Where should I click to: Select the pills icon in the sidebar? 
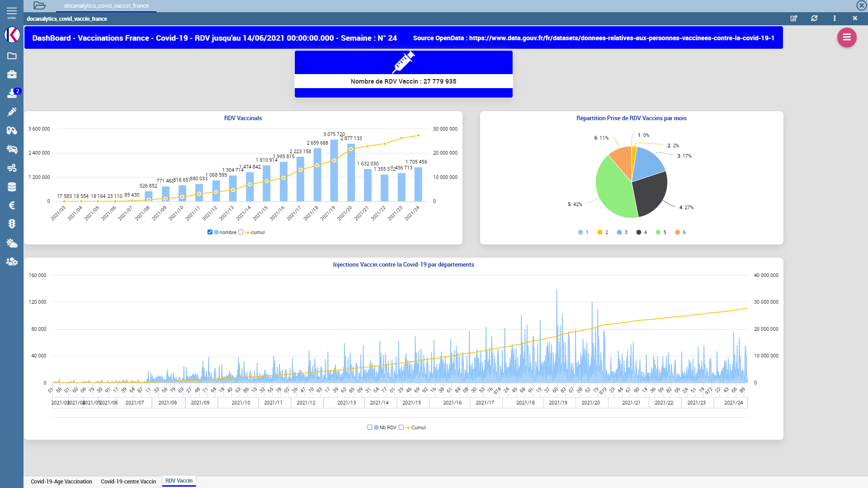pos(12,131)
